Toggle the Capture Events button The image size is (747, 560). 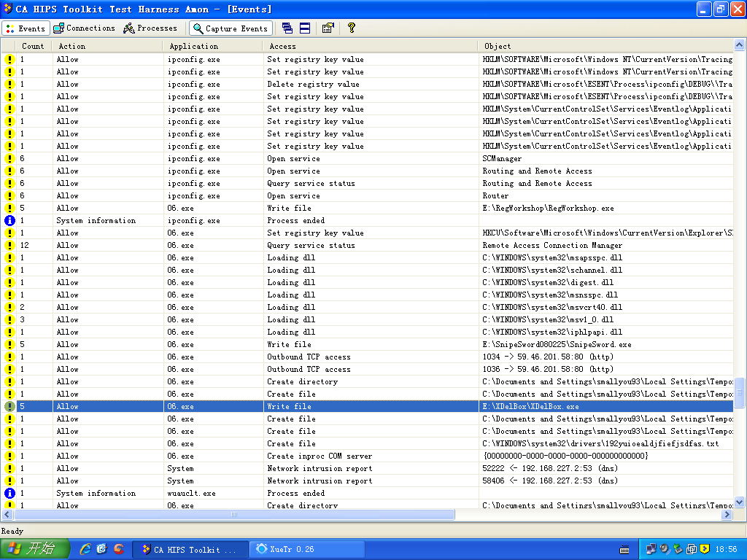click(x=231, y=28)
